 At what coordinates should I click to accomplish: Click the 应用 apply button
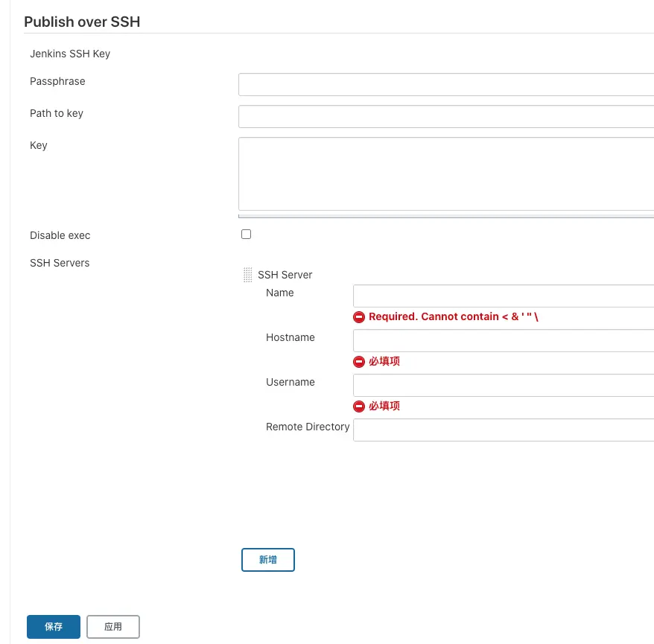pos(113,626)
